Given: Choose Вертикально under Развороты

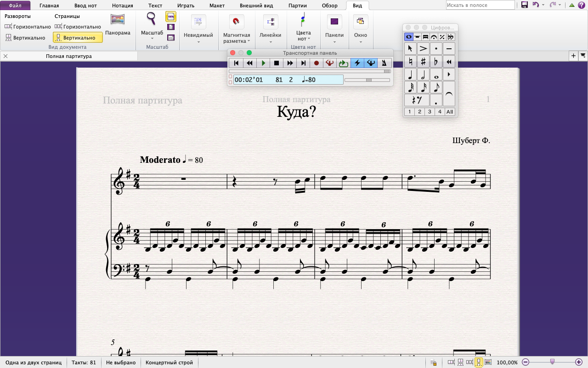Looking at the screenshot, I should click(x=25, y=38).
